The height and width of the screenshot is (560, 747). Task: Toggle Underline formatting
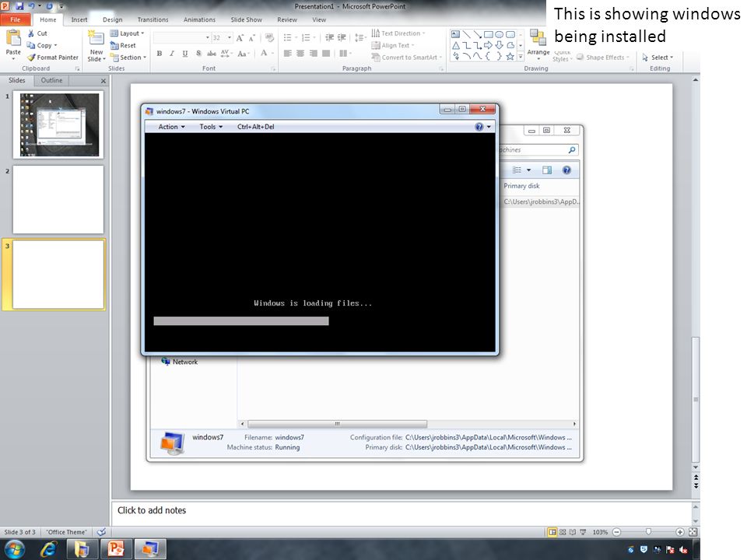pyautogui.click(x=185, y=54)
